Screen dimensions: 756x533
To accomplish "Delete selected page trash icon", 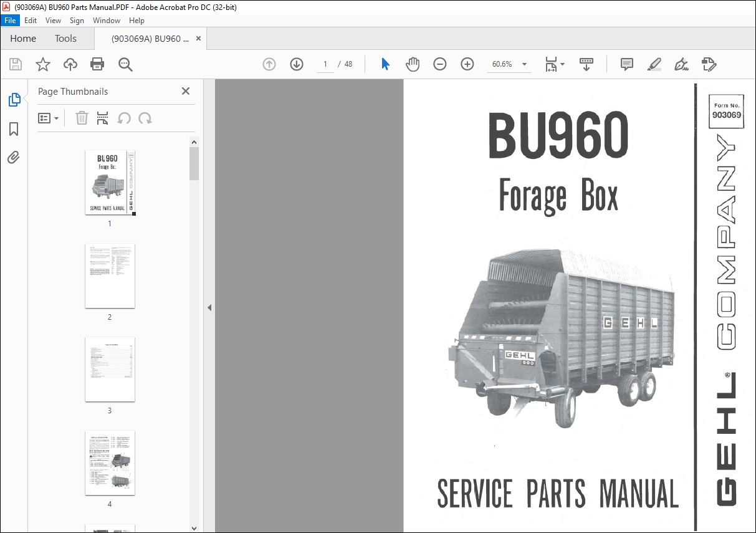I will pyautogui.click(x=82, y=118).
